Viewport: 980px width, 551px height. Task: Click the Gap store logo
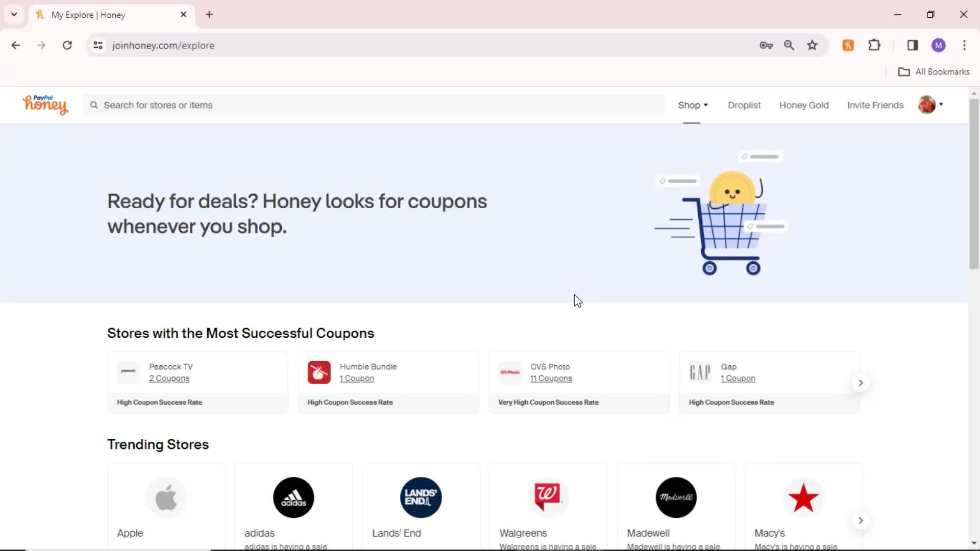pos(700,372)
